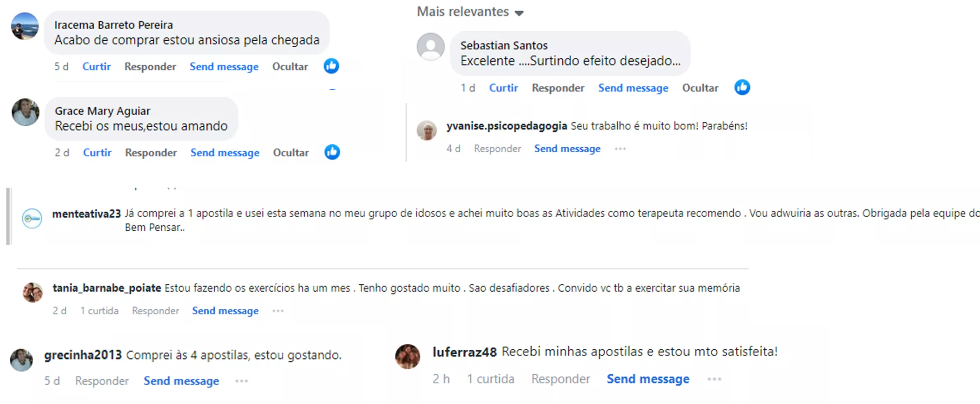Open three-dot options on tania_barnabe_poiate comment
The height and width of the screenshot is (404, 980).
278,311
